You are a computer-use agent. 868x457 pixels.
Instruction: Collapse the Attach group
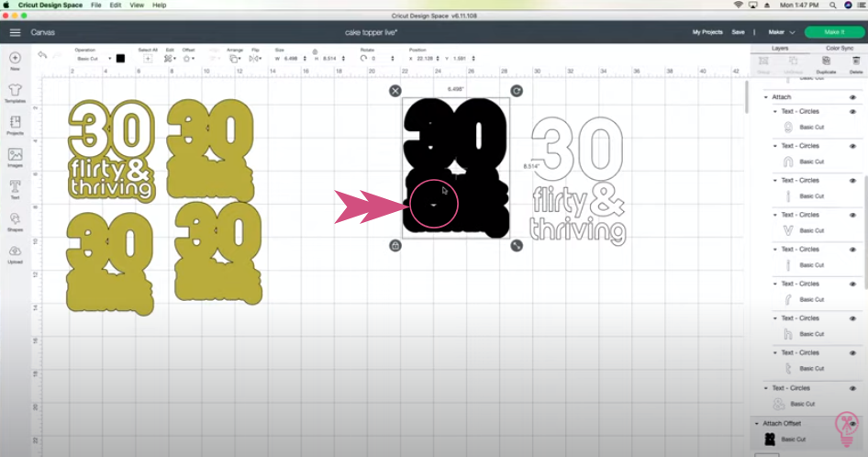click(x=766, y=97)
